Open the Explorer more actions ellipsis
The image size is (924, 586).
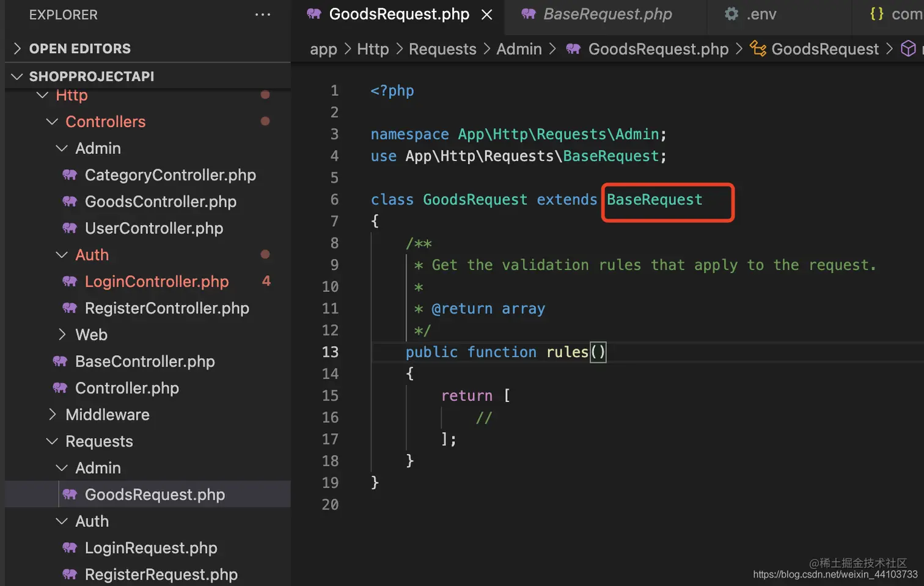point(263,15)
